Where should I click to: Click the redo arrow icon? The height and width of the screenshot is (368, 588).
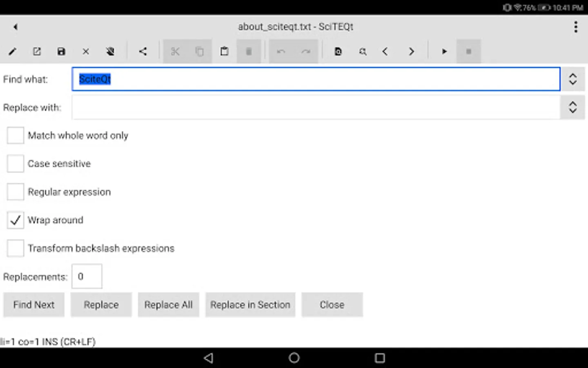(x=306, y=52)
